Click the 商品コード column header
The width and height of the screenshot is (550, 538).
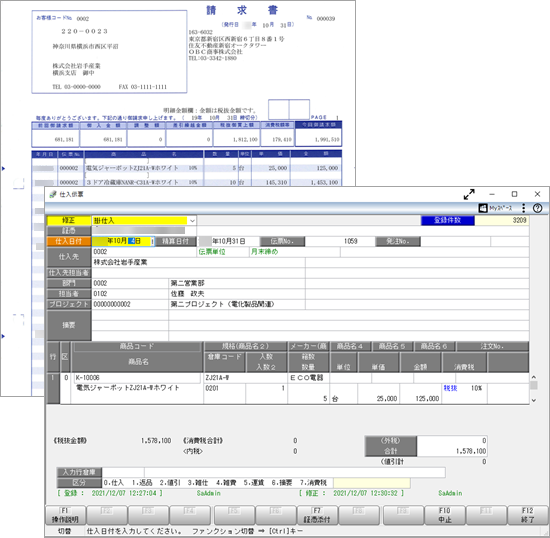click(137, 347)
